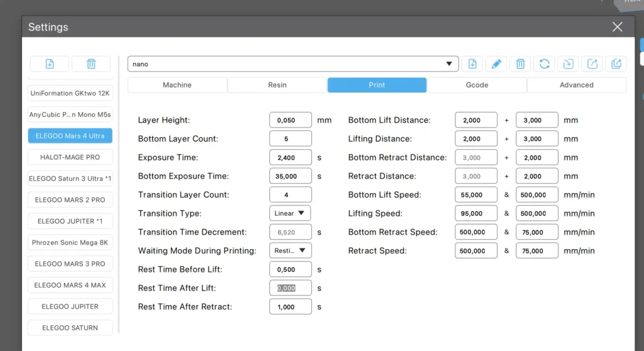Image resolution: width=644 pixels, height=351 pixels.
Task: Click the Layer Height input field
Action: click(290, 120)
